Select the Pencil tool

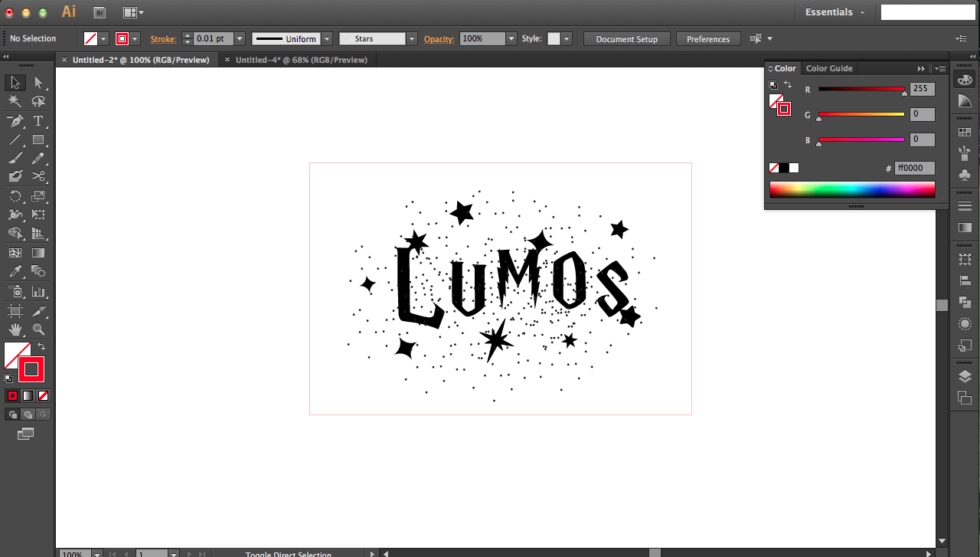click(38, 159)
